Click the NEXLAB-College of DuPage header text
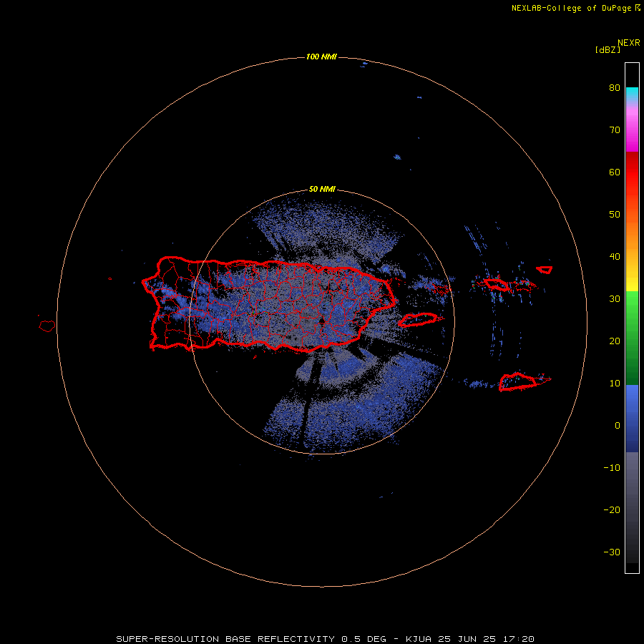 [576, 8]
